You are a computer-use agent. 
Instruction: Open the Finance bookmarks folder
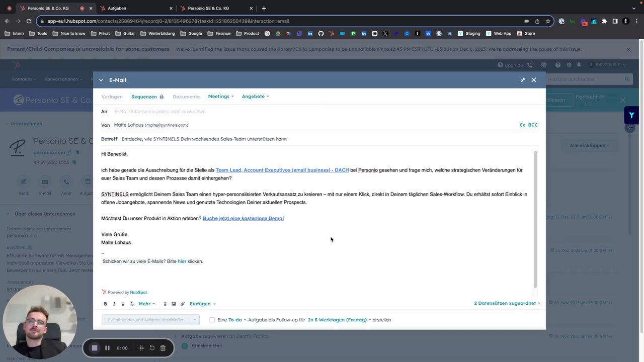pos(218,33)
